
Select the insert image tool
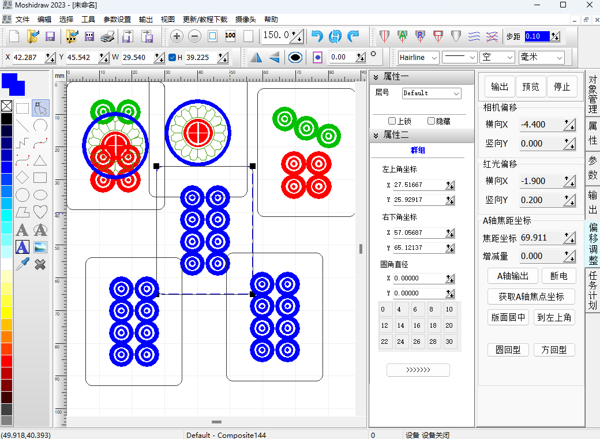[40, 247]
